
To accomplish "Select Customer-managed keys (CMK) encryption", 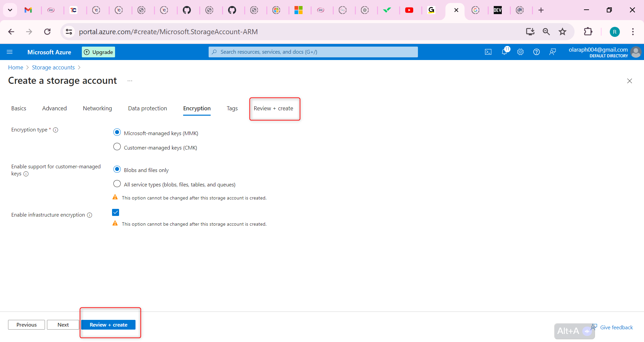I will point(117,147).
